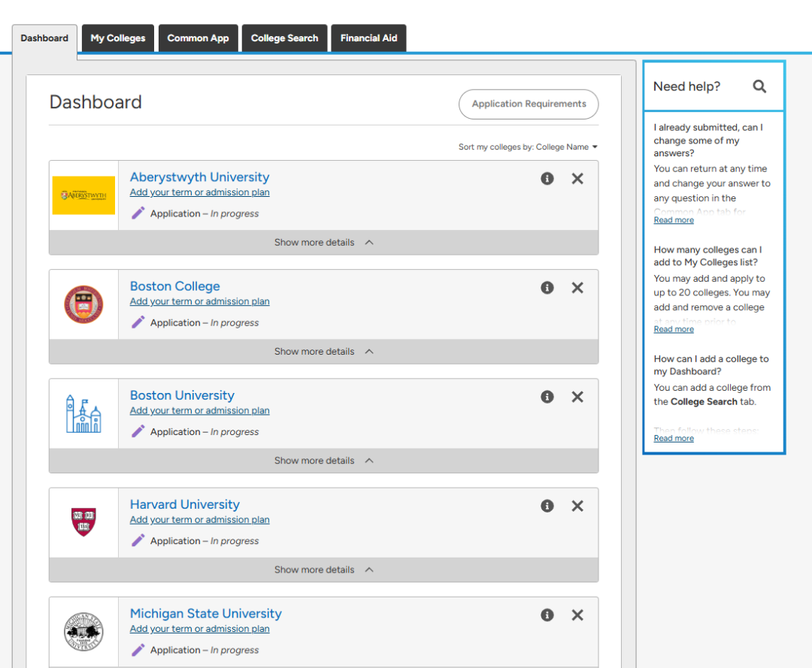Show more details for Boston College

[323, 352]
